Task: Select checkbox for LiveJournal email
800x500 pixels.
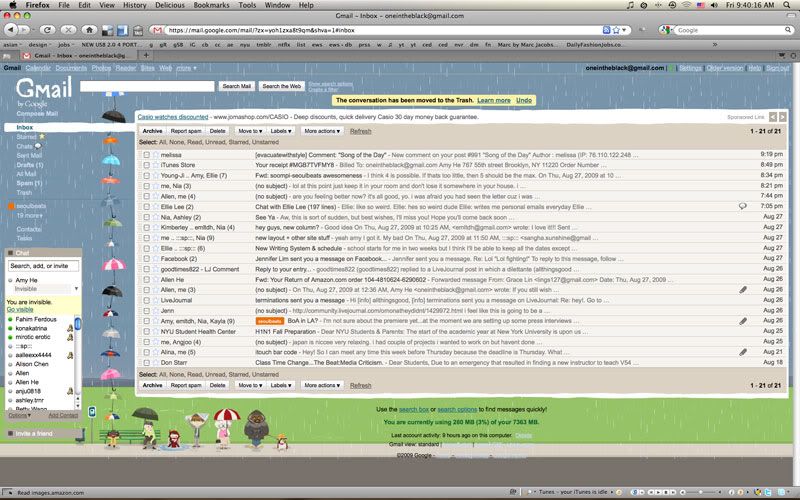Action: pos(146,301)
